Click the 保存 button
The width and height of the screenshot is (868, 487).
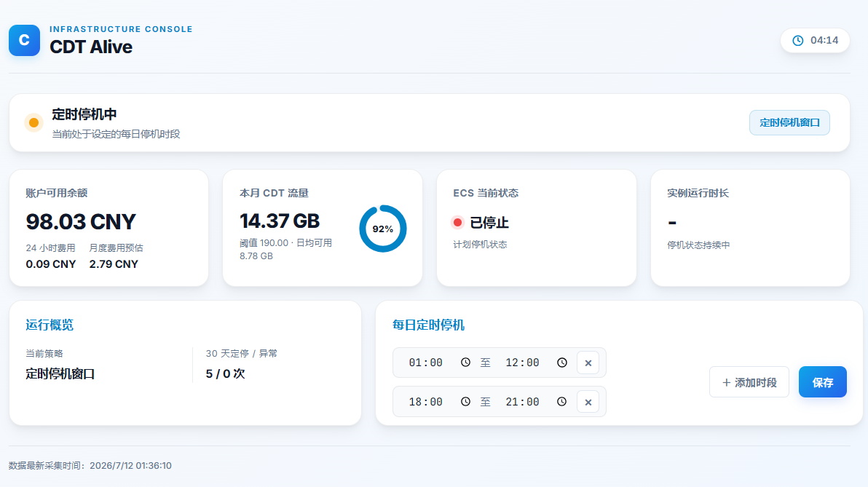pyautogui.click(x=823, y=382)
